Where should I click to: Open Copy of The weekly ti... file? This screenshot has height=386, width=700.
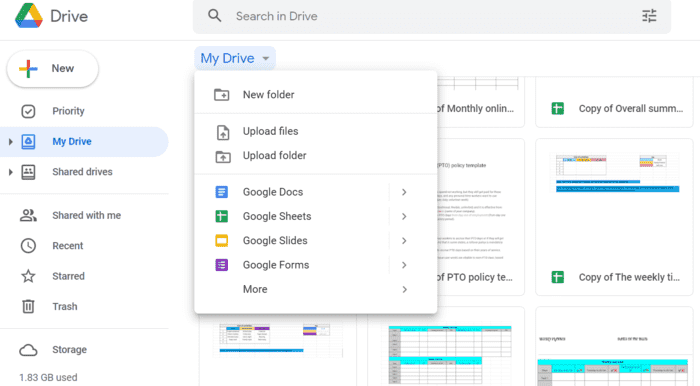[614, 217]
